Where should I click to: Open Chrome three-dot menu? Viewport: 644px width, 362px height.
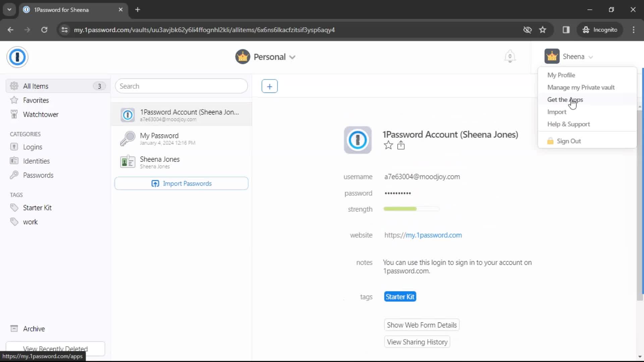click(x=633, y=30)
